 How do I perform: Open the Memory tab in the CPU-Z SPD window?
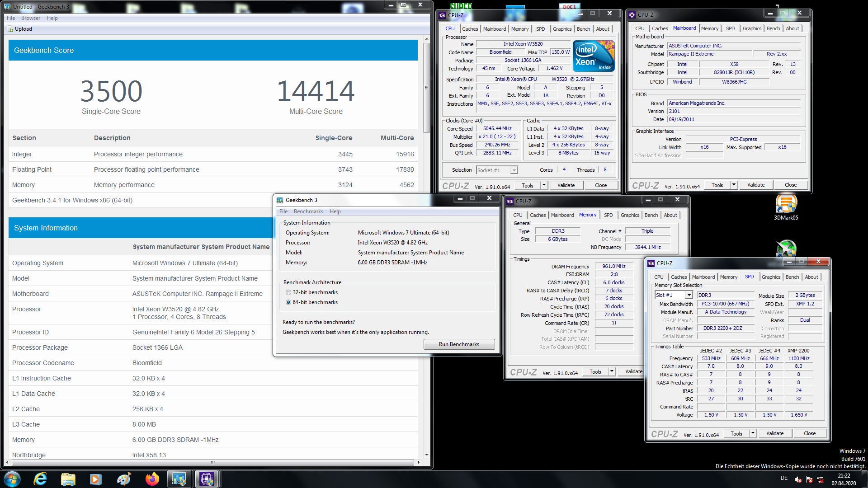(x=728, y=277)
